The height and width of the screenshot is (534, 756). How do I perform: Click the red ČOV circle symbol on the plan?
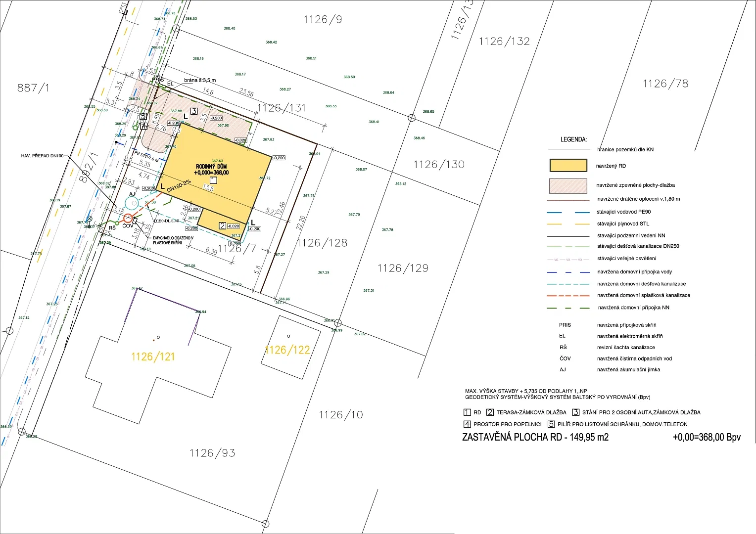pos(128,218)
